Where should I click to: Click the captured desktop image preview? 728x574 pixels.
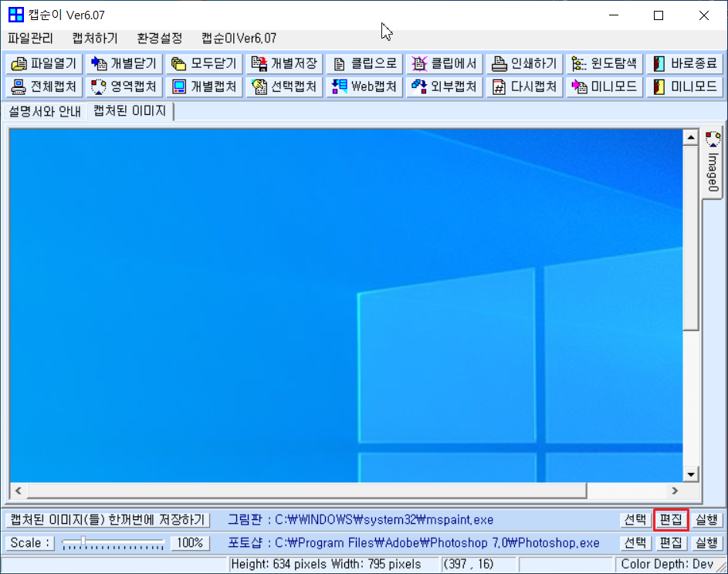pos(346,306)
